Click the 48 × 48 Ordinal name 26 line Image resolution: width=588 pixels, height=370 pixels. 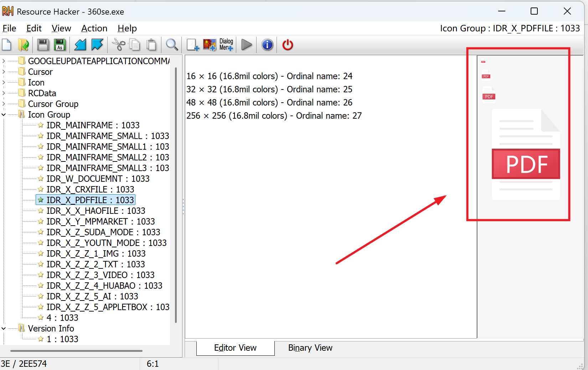pyautogui.click(x=269, y=102)
